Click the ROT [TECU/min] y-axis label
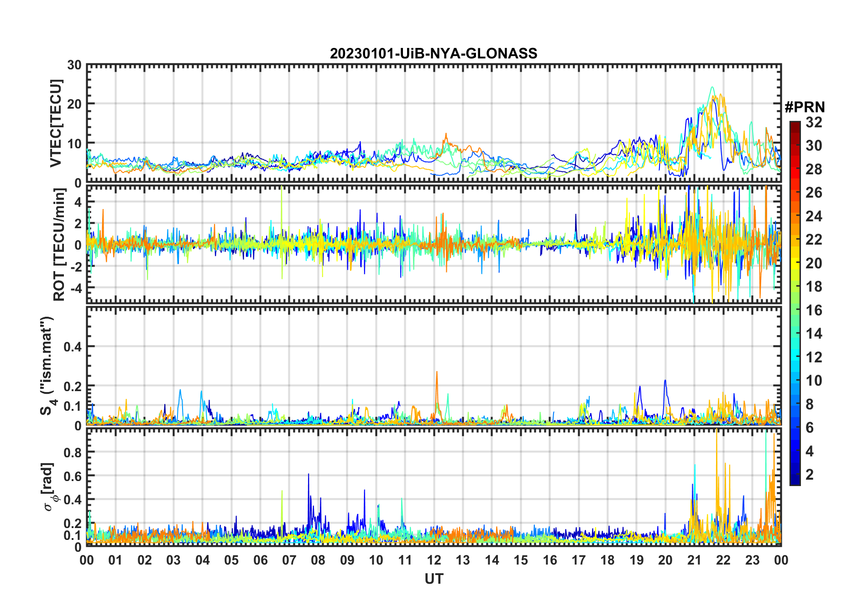Viewport: 868px width, 607px height. tap(59, 245)
